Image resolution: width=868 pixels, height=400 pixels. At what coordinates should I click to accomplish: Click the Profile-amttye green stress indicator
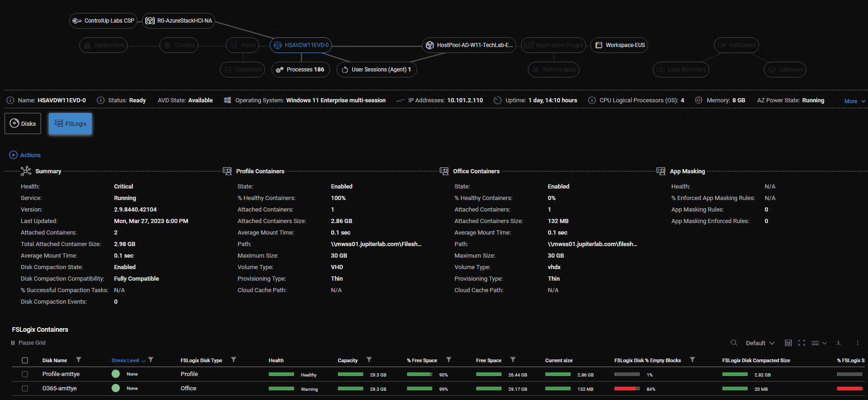116,374
